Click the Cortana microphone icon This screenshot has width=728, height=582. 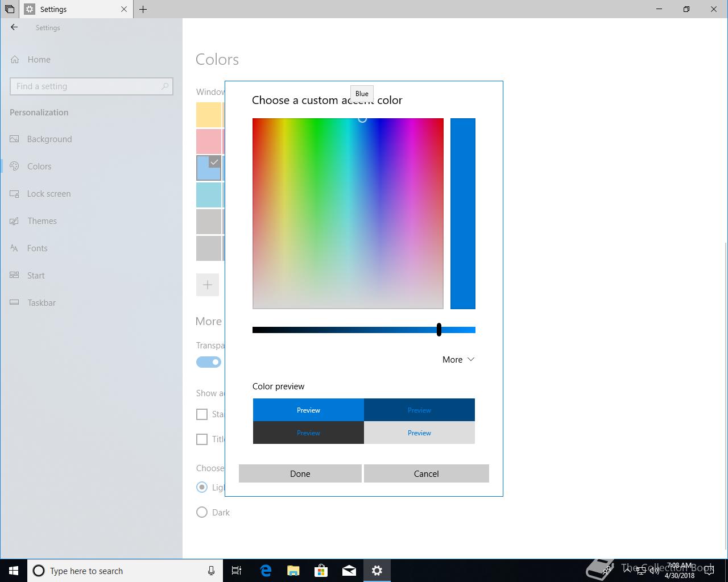tap(211, 571)
